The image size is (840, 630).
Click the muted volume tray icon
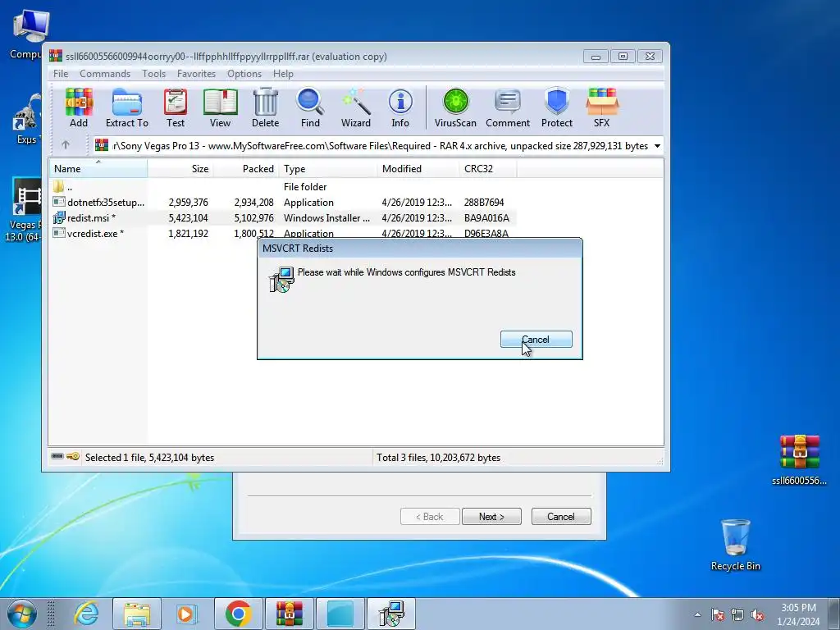pos(757,614)
